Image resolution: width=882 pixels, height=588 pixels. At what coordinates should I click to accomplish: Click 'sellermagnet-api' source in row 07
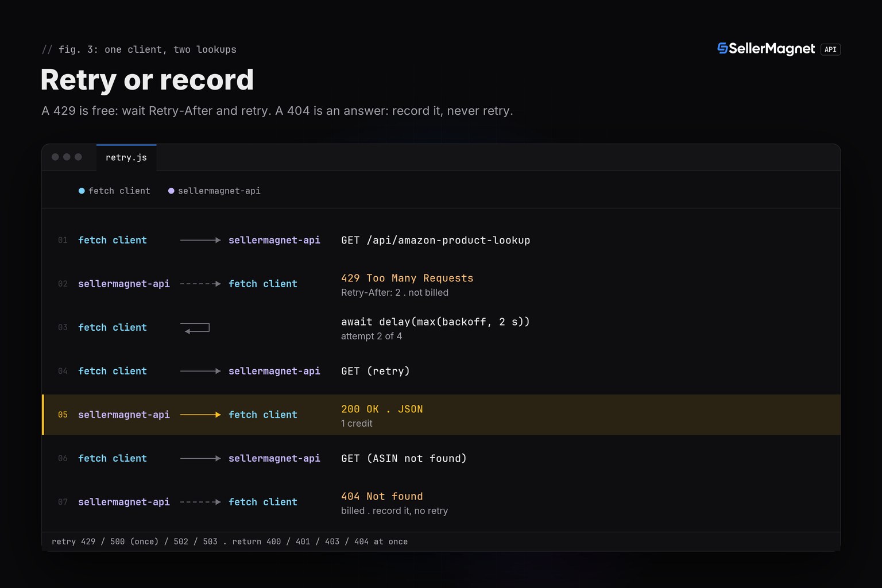124,502
